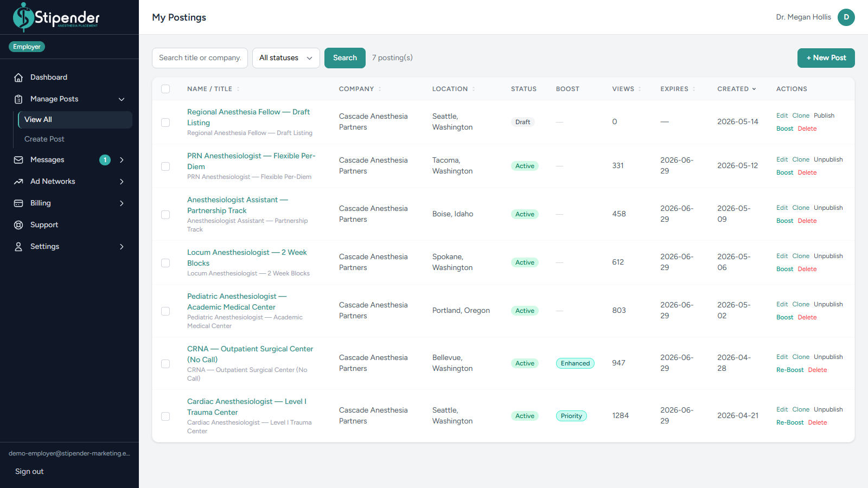Open the Cardiac Anesthesiologist posting title
Screen dimensions: 868x488
click(247, 407)
